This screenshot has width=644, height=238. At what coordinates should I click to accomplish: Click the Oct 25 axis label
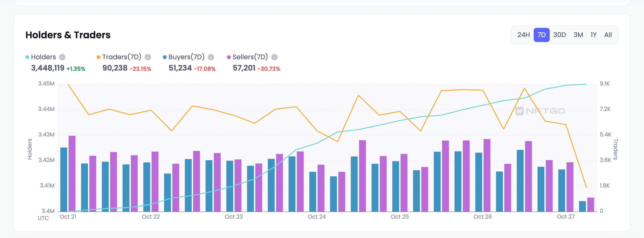click(400, 217)
